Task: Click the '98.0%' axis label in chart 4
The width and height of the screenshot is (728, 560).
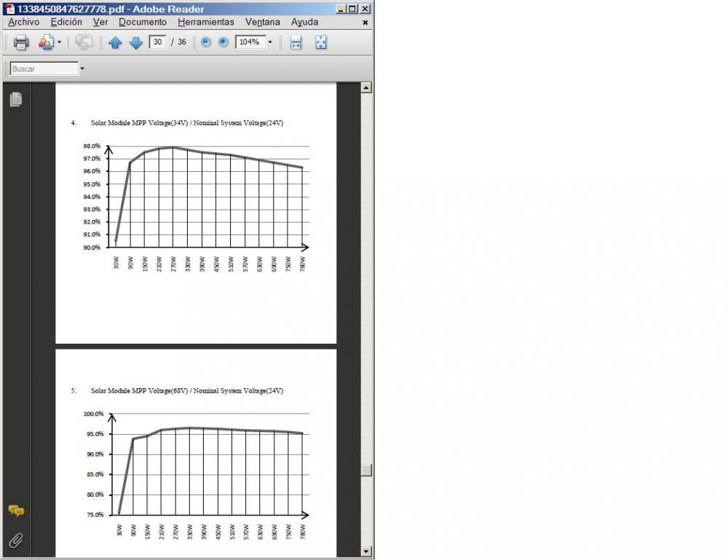Action: [92, 146]
